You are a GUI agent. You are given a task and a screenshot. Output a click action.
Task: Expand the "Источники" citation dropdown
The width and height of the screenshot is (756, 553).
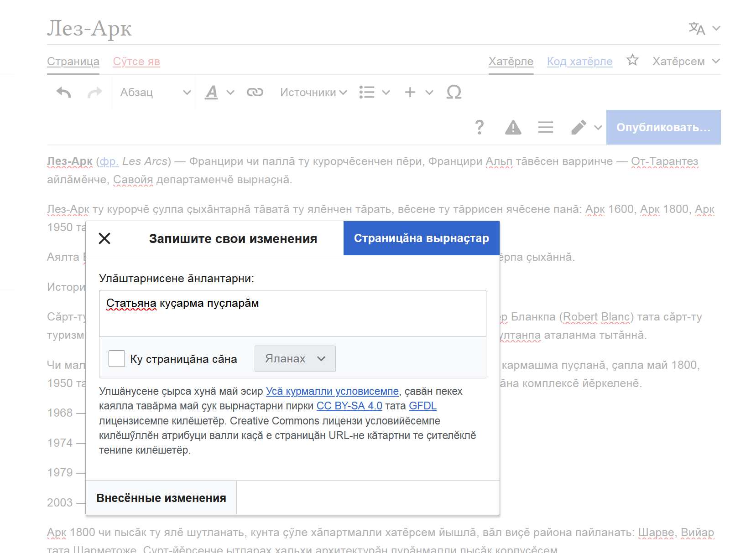point(313,93)
